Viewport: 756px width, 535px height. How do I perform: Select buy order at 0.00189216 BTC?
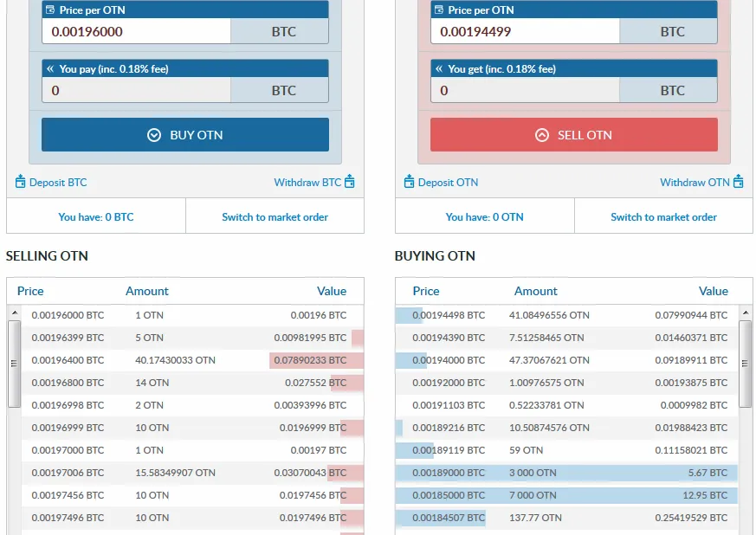coord(566,428)
